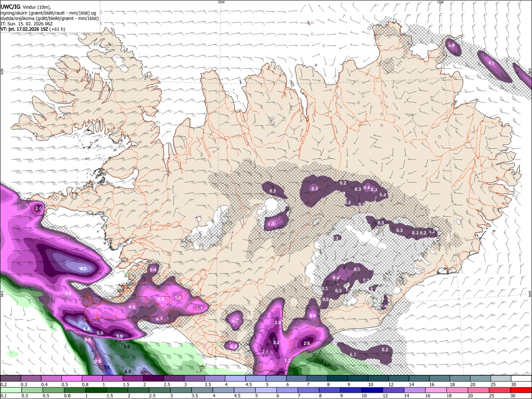Click the 0.8 value offshore in the southwest
Screen dimensions: 532x399
tap(68, 293)
